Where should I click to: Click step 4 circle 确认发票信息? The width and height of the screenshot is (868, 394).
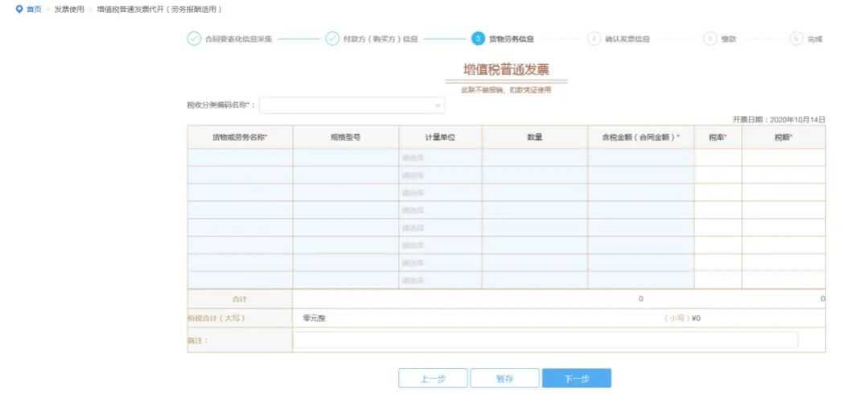594,39
